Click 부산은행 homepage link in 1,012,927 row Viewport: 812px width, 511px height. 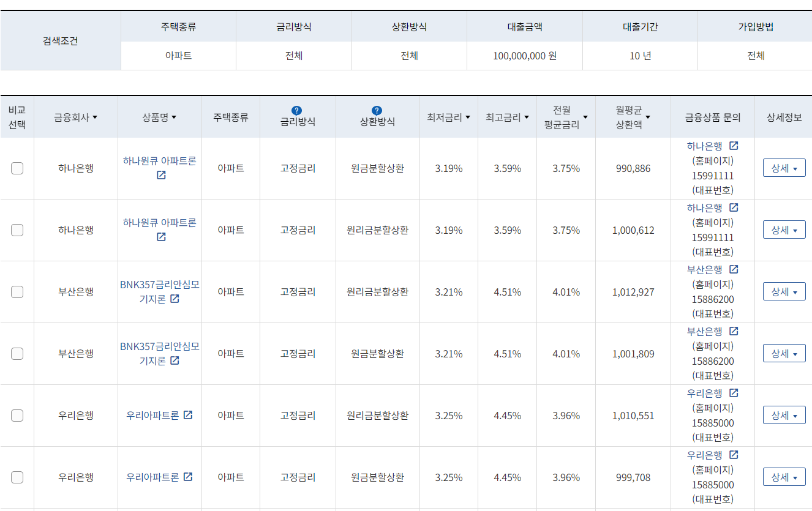coord(705,270)
